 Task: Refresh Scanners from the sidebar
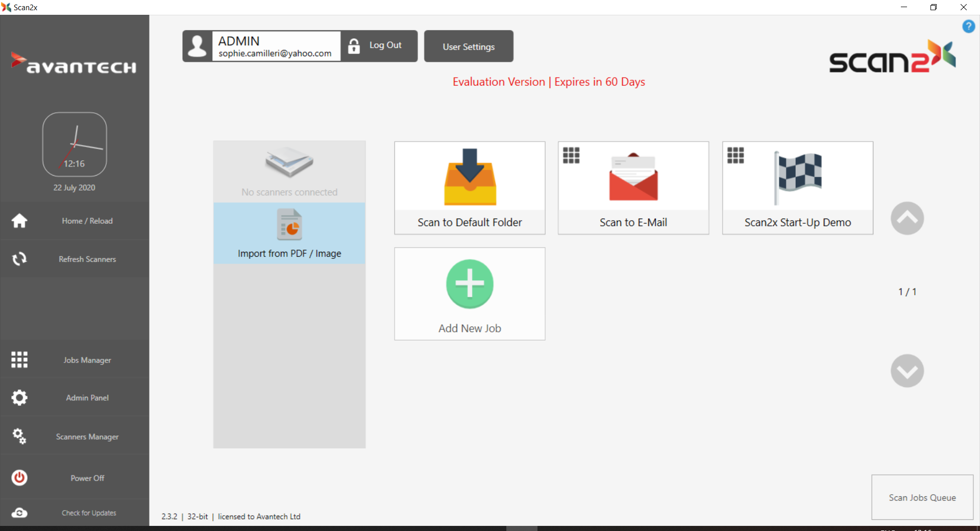(87, 259)
